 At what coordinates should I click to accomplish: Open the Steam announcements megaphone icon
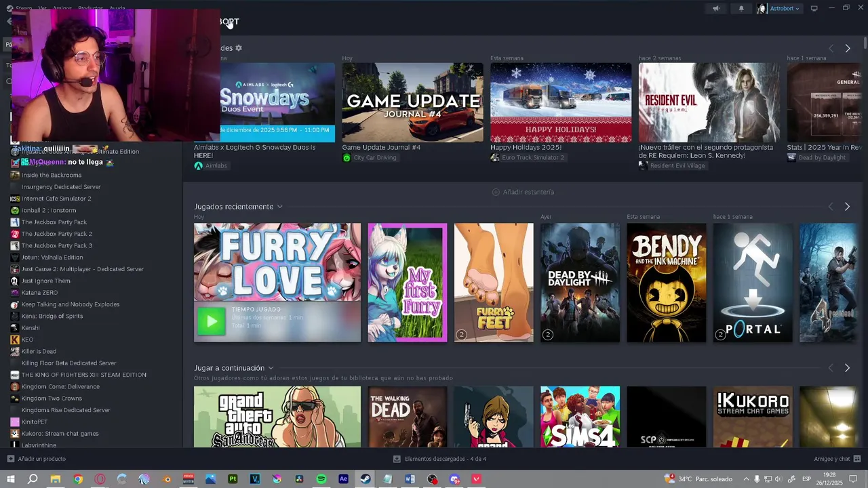pos(716,8)
